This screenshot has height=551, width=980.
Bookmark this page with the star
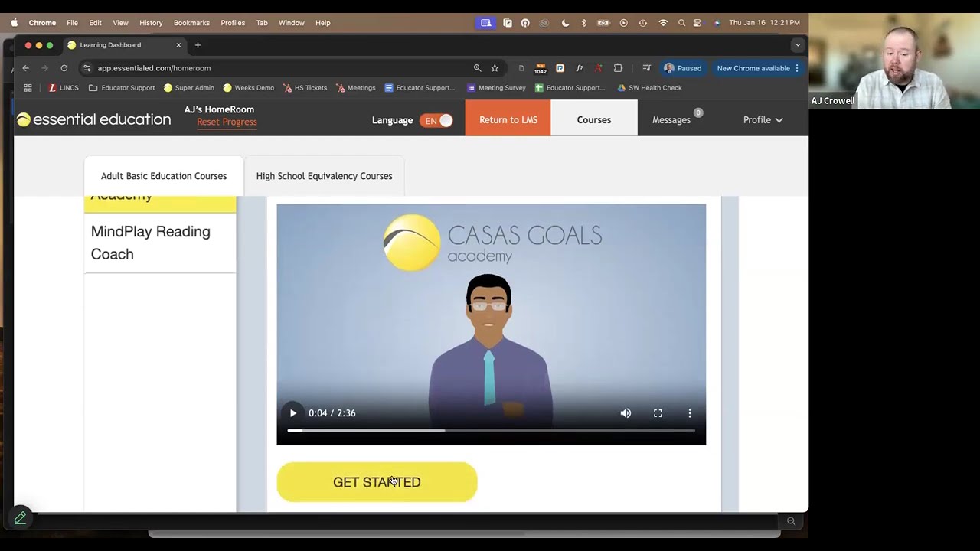coord(495,68)
